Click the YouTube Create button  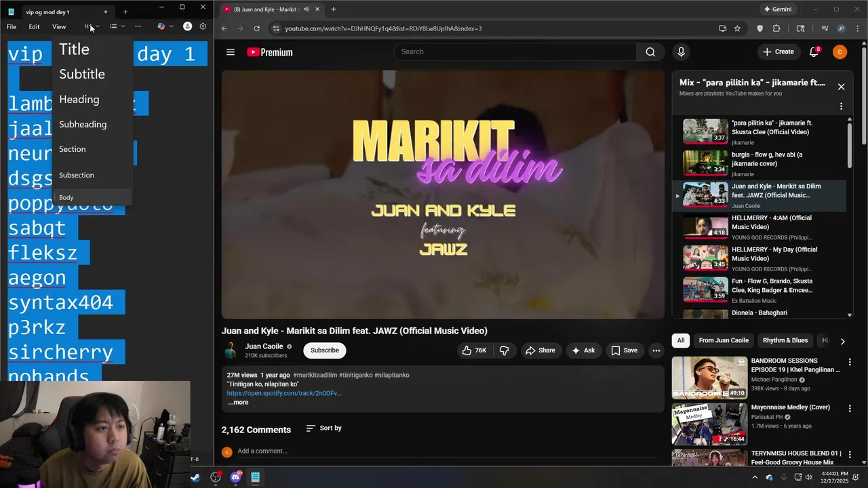tap(778, 52)
